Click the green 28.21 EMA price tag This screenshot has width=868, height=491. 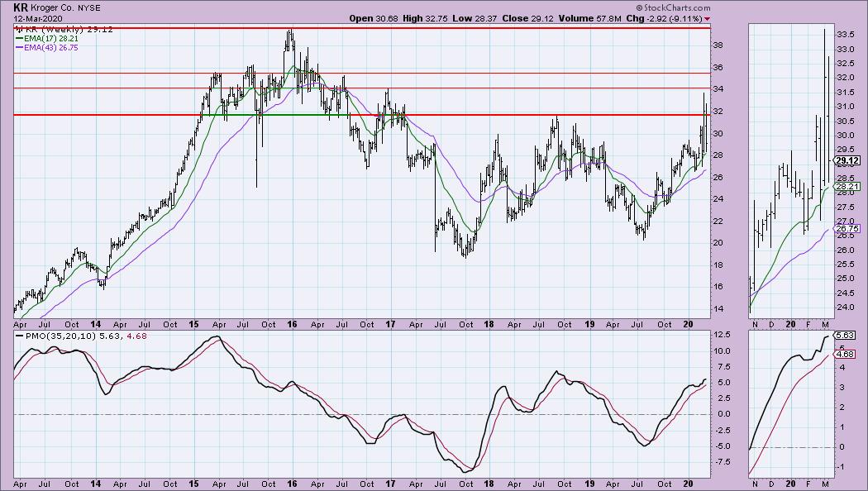click(x=847, y=187)
